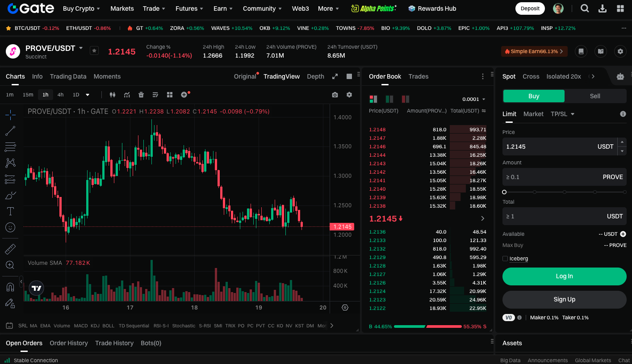Change the candlestick chart type

(x=113, y=95)
